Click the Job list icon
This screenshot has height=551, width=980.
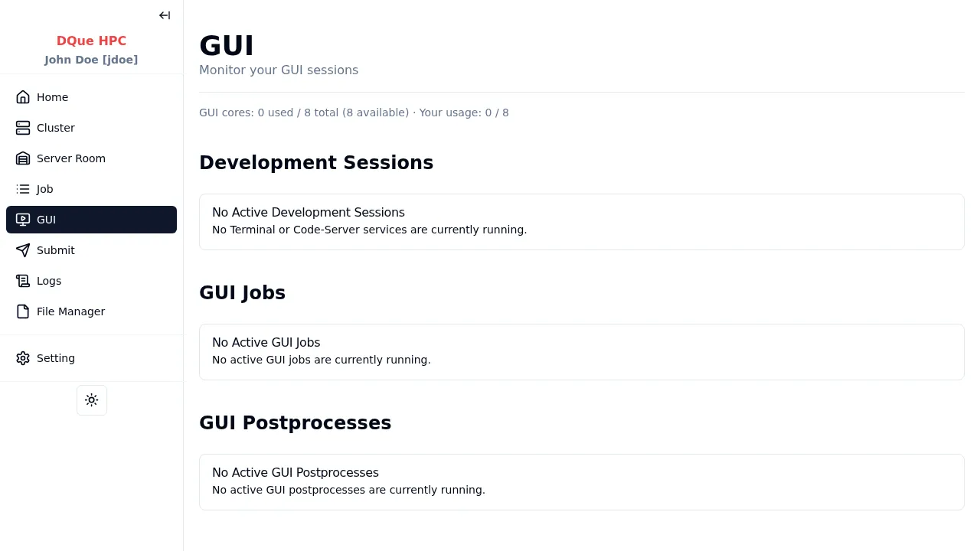tap(23, 189)
